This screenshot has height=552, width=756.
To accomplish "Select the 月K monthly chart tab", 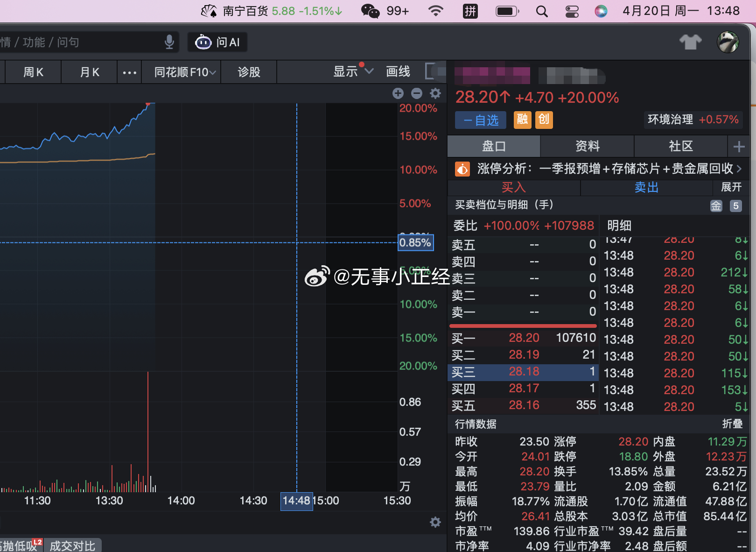I will (89, 72).
